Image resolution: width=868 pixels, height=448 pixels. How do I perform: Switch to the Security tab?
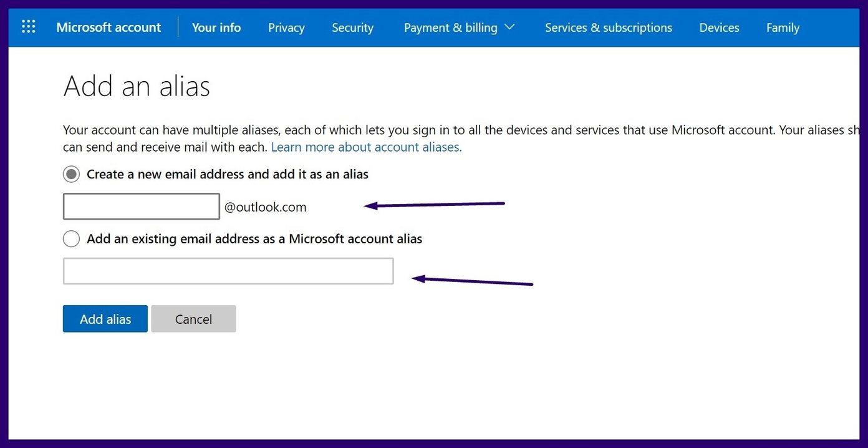pyautogui.click(x=352, y=27)
